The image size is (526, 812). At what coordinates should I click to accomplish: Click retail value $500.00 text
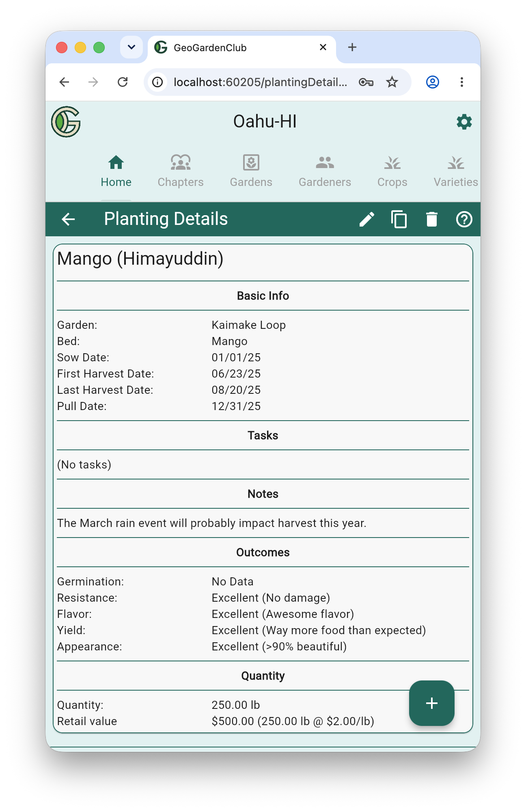[293, 721]
